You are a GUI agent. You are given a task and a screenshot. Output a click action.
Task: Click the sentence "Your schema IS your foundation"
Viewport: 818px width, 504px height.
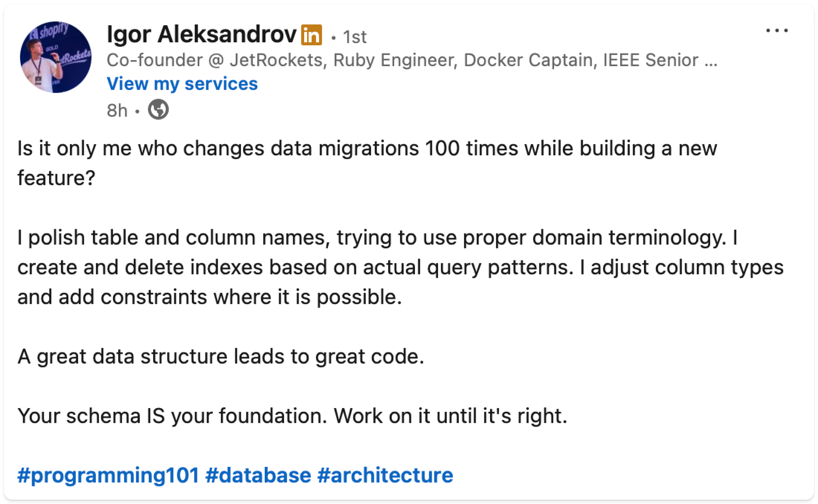click(172, 416)
